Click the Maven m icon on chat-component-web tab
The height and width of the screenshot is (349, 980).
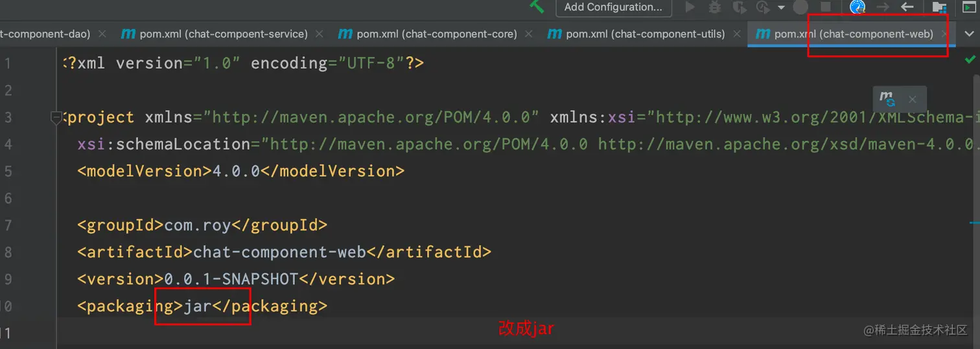764,34
